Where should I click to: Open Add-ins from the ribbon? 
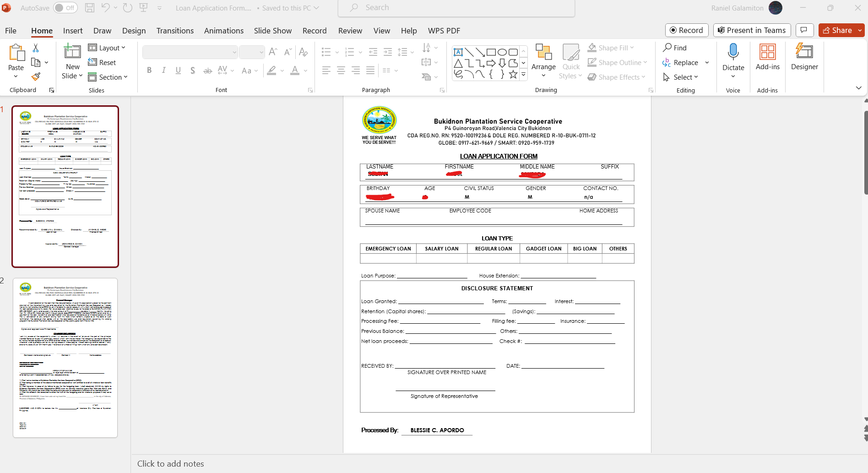767,57
